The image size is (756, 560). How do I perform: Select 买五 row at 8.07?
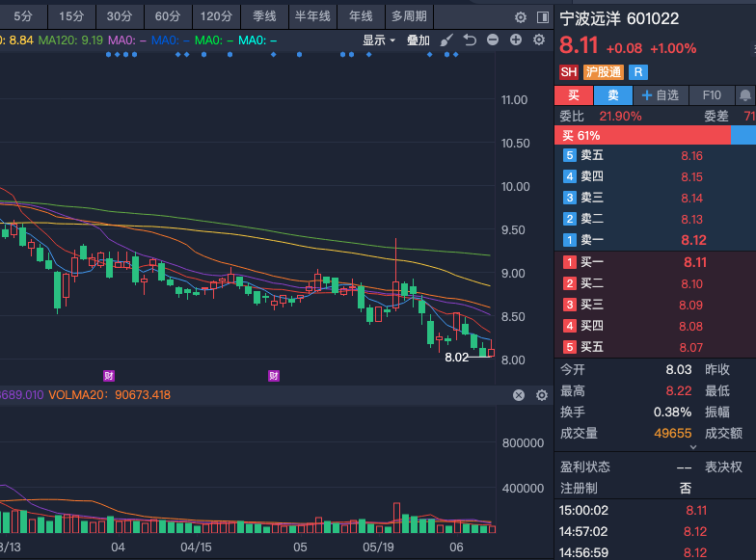point(656,347)
